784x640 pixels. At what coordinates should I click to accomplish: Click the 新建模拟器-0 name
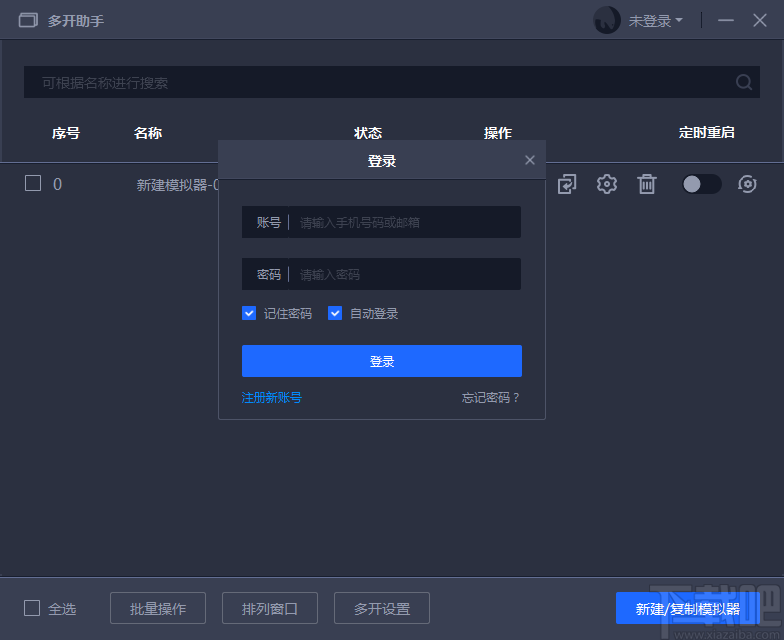tap(178, 185)
